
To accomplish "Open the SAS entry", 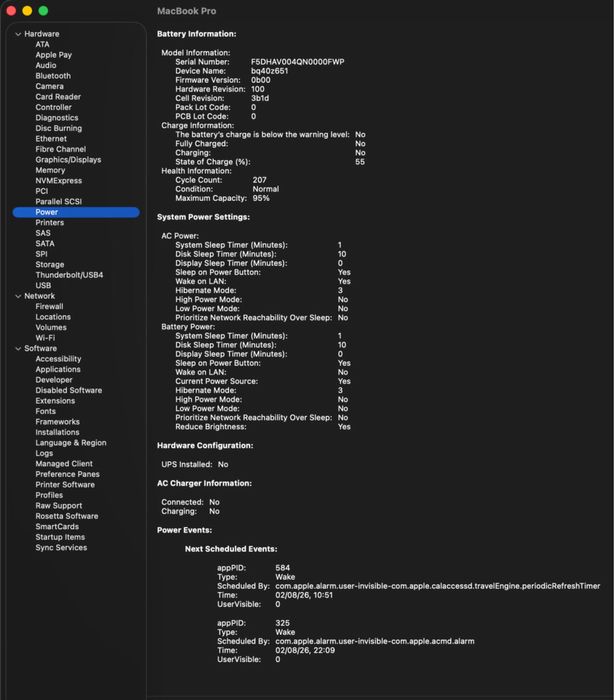I will 43,233.
